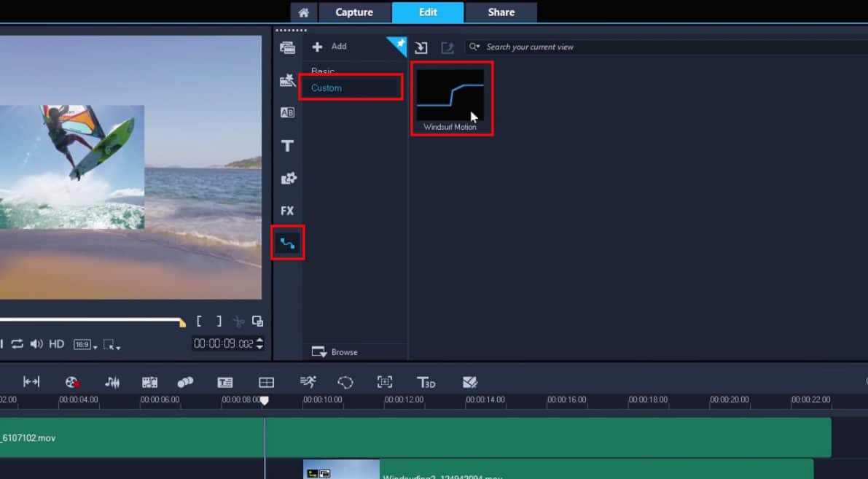Click the Fit project in timeline icon
868x479 pixels.
point(31,381)
